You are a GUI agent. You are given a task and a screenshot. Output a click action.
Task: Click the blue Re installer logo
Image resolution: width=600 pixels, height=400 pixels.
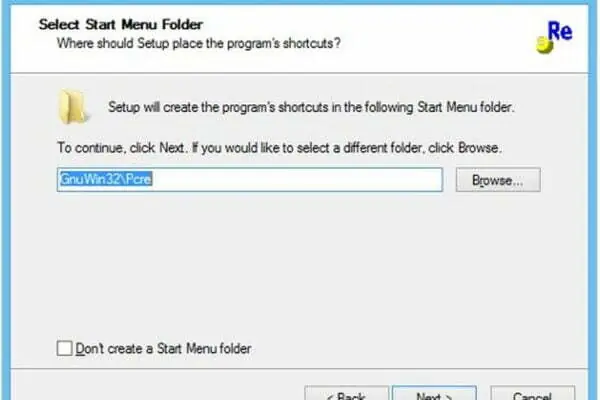(x=554, y=37)
